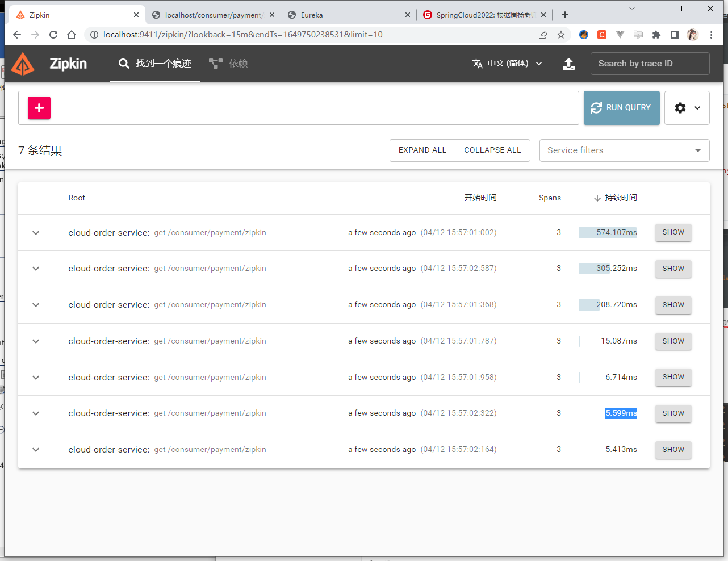Screen dimensions: 728x561
Task: Click the browser forward arrow
Action: (x=35, y=35)
